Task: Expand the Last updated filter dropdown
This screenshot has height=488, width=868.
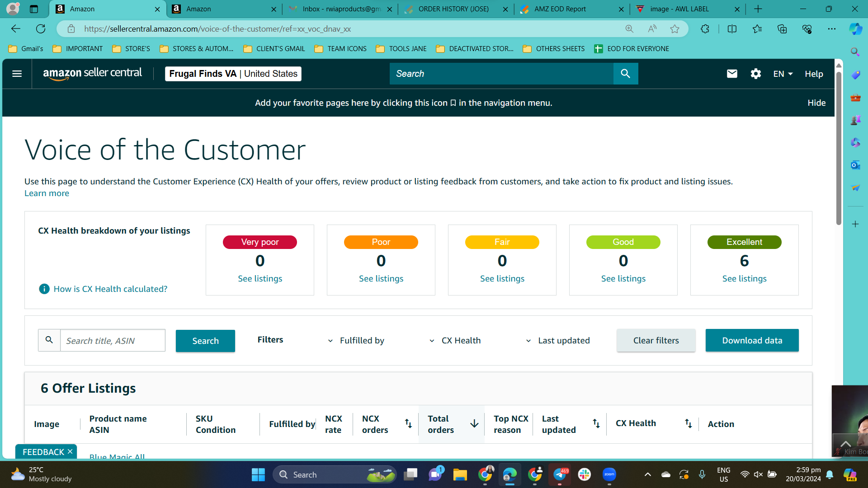Action: (x=557, y=341)
